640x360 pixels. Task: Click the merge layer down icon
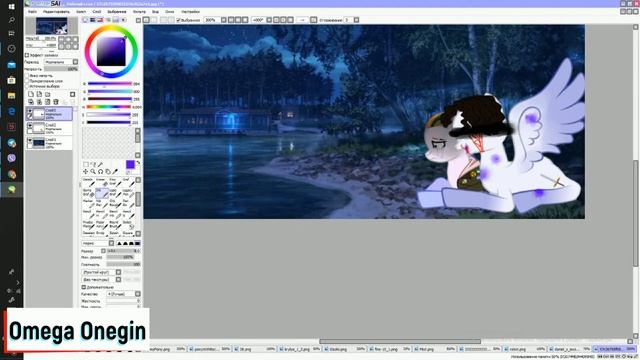[39, 102]
